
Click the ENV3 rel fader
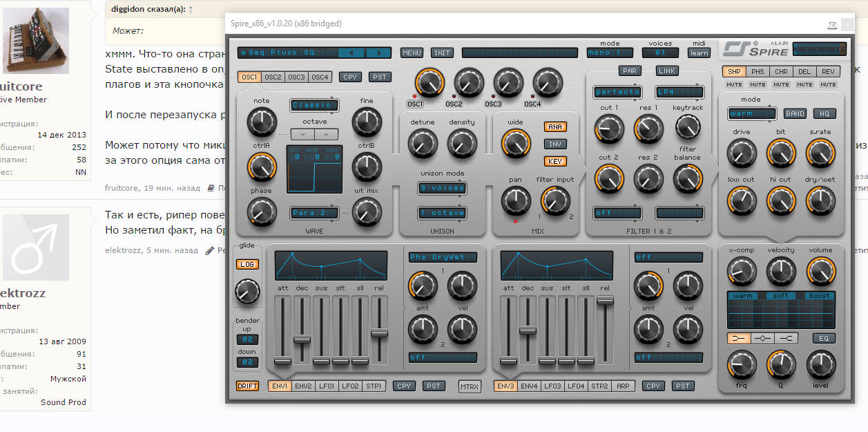(x=605, y=300)
